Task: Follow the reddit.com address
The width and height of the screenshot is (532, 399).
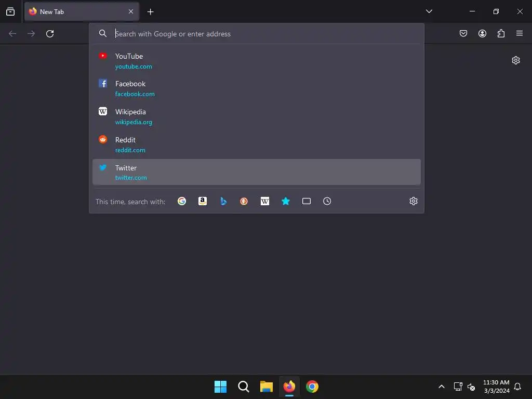Action: pos(130,150)
